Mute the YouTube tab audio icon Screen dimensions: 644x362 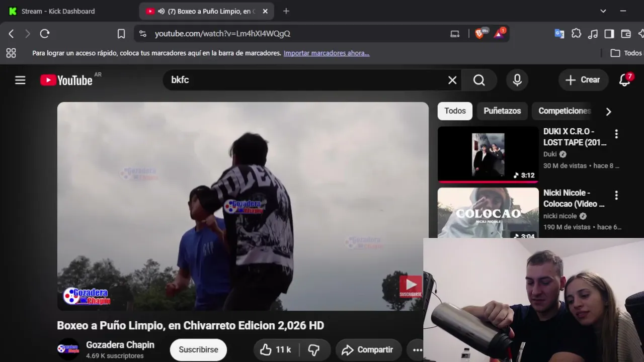click(161, 11)
